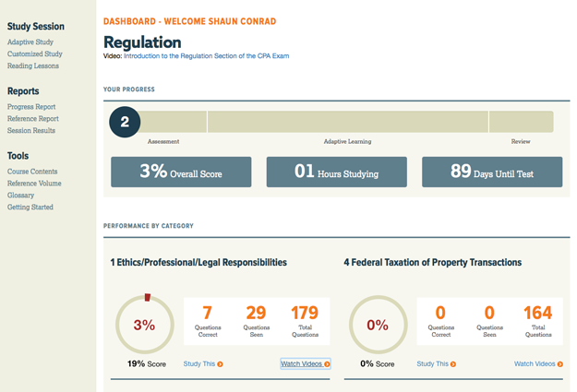Open Reference Volume
The width and height of the screenshot is (577, 392).
34,184
